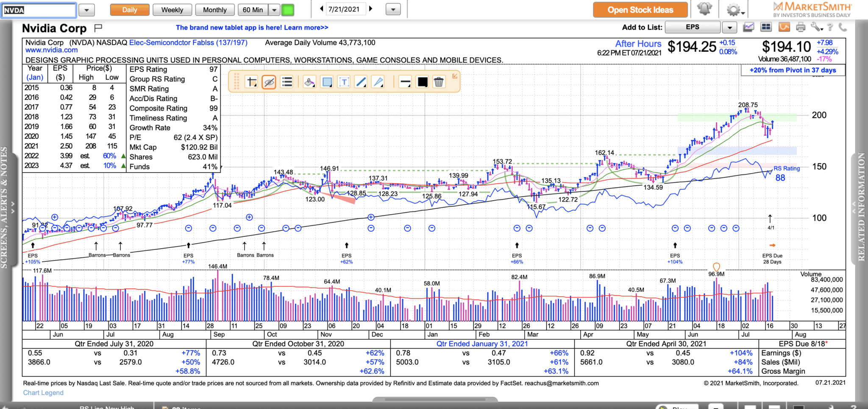Click the 7/21/2021 date field
Screen dimensions: 868x409
[345, 9]
